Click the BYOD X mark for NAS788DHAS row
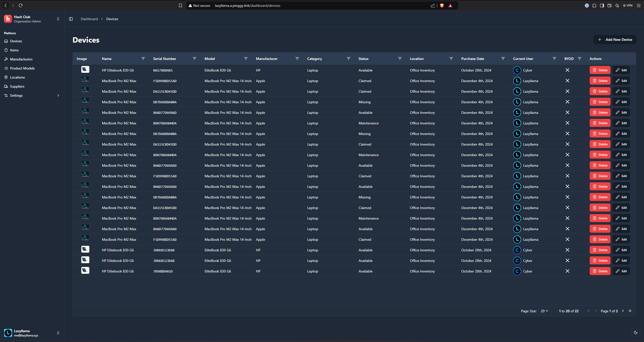Viewport: 644px width, 342px height. pyautogui.click(x=567, y=70)
